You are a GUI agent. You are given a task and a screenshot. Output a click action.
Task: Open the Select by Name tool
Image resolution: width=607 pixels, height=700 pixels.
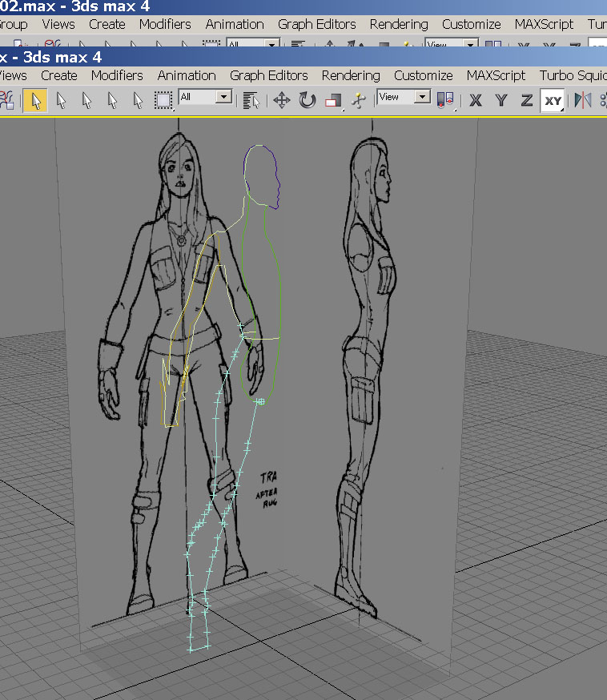(251, 100)
